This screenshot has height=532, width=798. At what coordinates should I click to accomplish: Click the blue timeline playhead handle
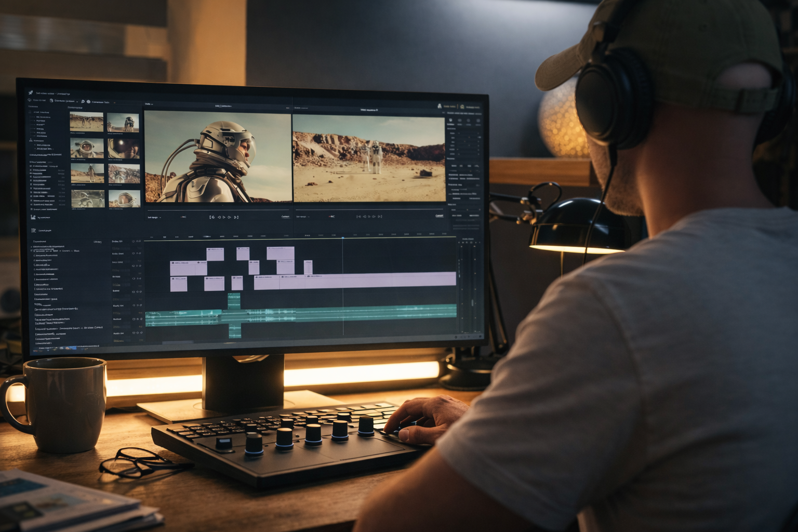pyautogui.click(x=343, y=238)
